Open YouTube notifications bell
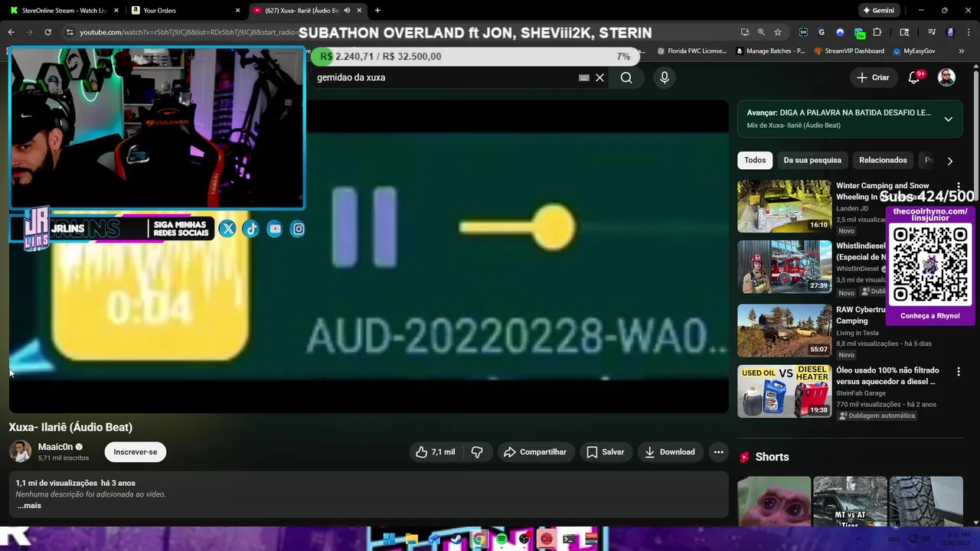Image resolution: width=980 pixels, height=551 pixels. [914, 77]
